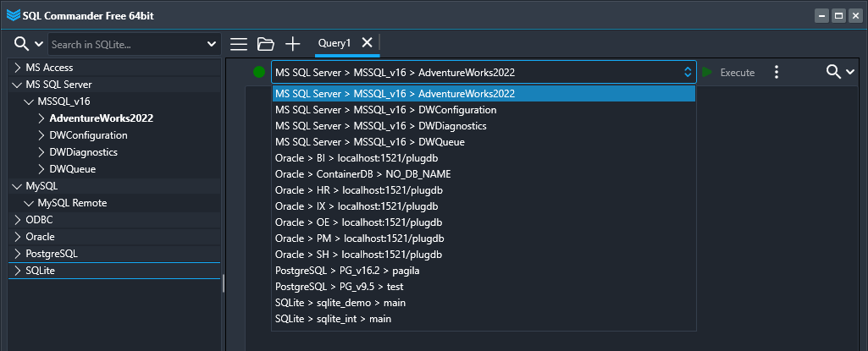Toggle the connection combo box arrows
868x351 pixels.
[x=688, y=72]
